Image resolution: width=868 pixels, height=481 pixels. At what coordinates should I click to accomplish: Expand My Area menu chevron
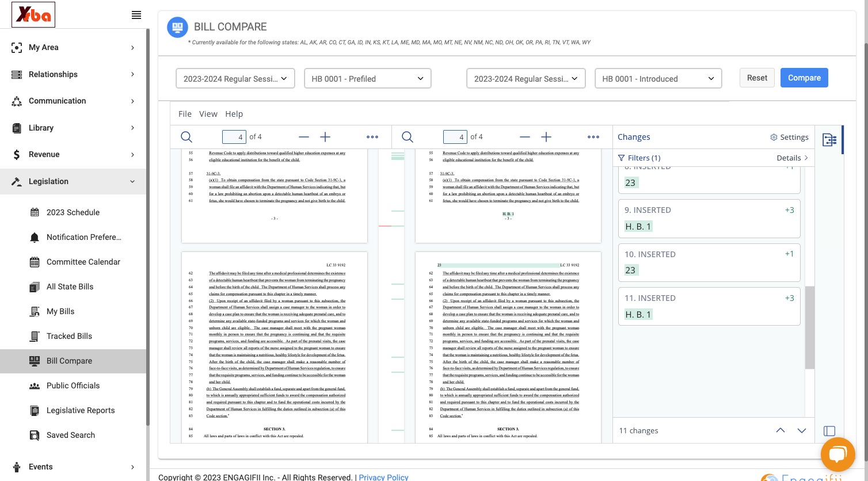click(132, 48)
